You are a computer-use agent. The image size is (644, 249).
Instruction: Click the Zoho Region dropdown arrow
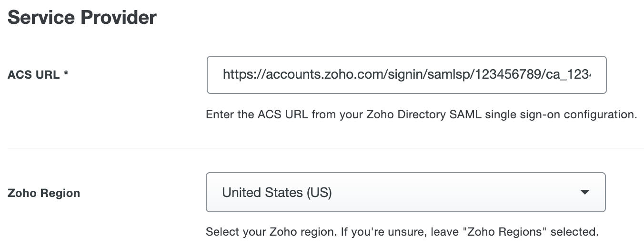(584, 192)
